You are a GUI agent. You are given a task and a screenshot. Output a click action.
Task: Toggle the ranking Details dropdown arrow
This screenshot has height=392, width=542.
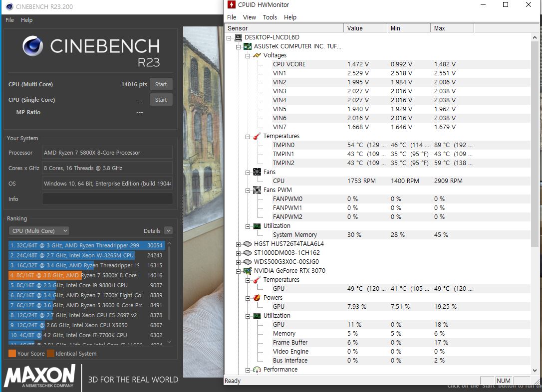pyautogui.click(x=168, y=231)
